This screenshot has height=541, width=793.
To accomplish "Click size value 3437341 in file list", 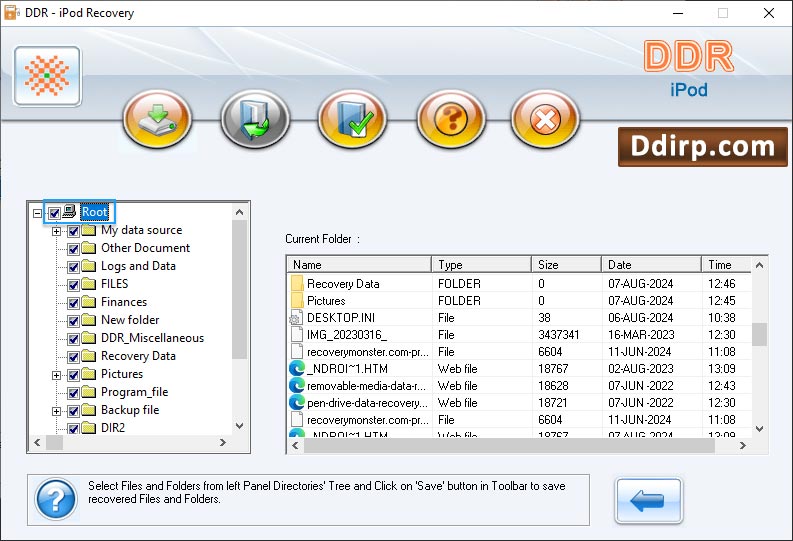I will click(x=558, y=335).
